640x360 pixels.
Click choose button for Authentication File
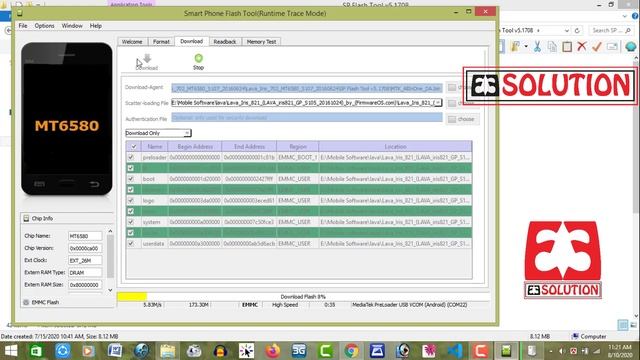[462, 119]
